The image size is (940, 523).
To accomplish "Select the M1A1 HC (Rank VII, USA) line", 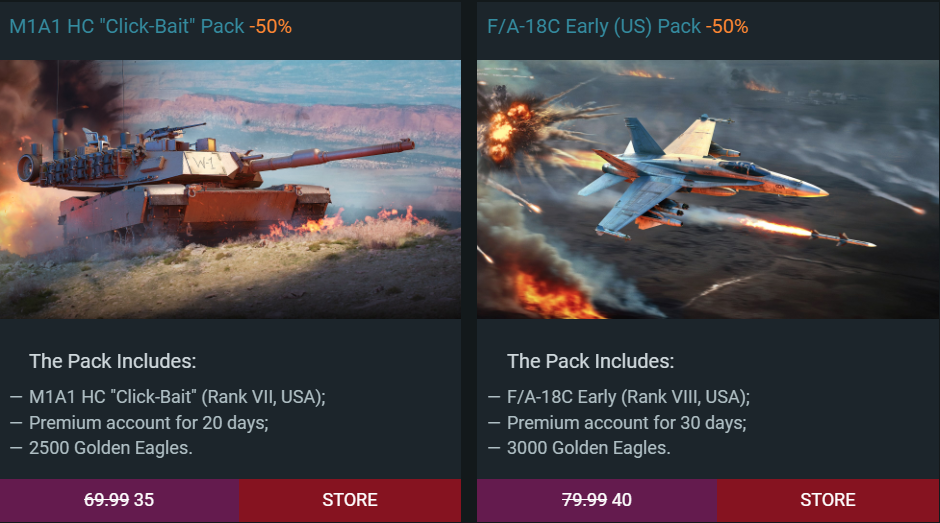I will [x=178, y=397].
